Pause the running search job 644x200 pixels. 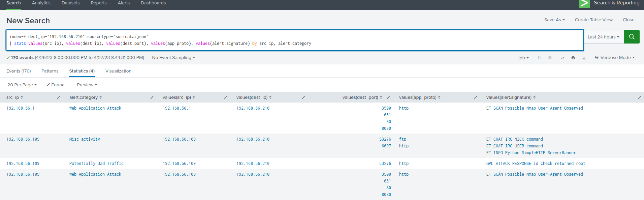(x=539, y=58)
